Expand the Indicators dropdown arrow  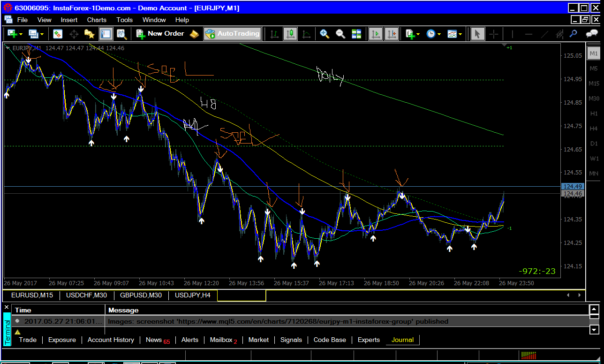pos(419,34)
